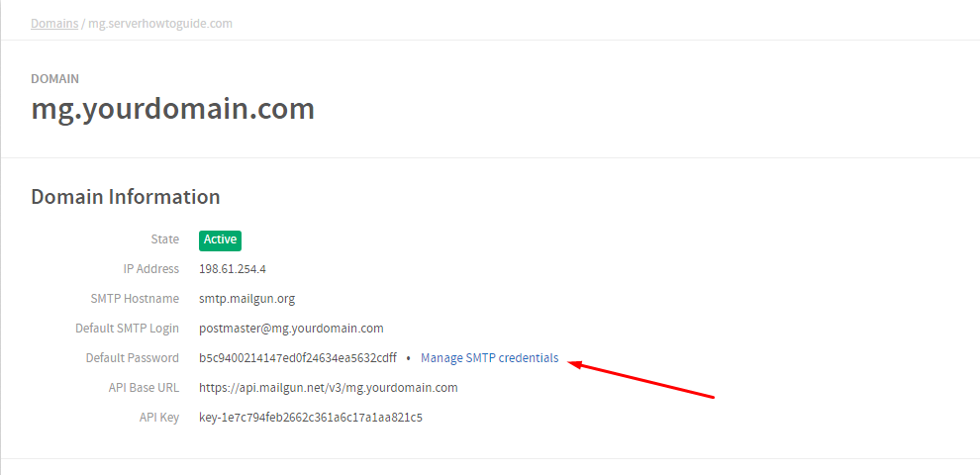Click the State field label
The image size is (980, 475).
[164, 239]
